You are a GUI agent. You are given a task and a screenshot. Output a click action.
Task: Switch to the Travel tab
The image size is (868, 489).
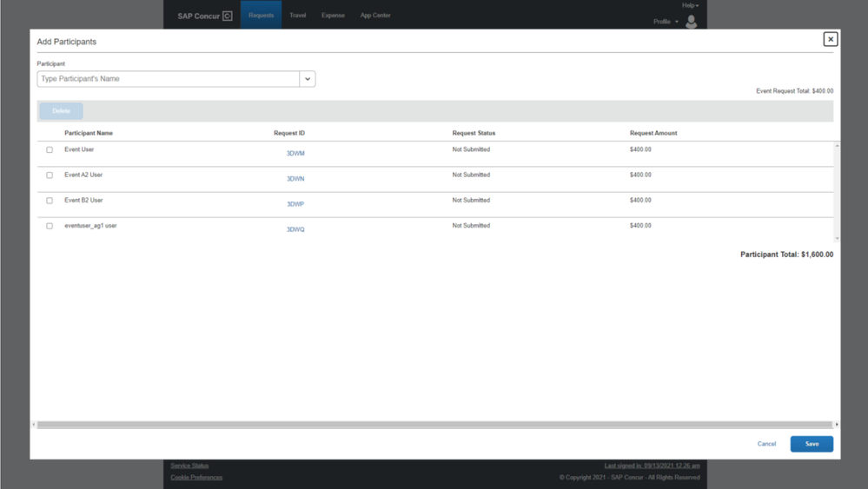click(297, 15)
